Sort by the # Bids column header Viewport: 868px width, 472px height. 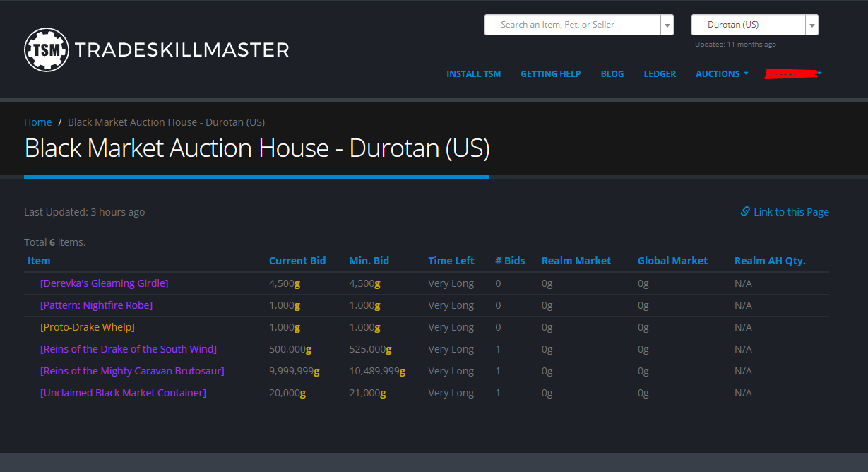pyautogui.click(x=510, y=261)
